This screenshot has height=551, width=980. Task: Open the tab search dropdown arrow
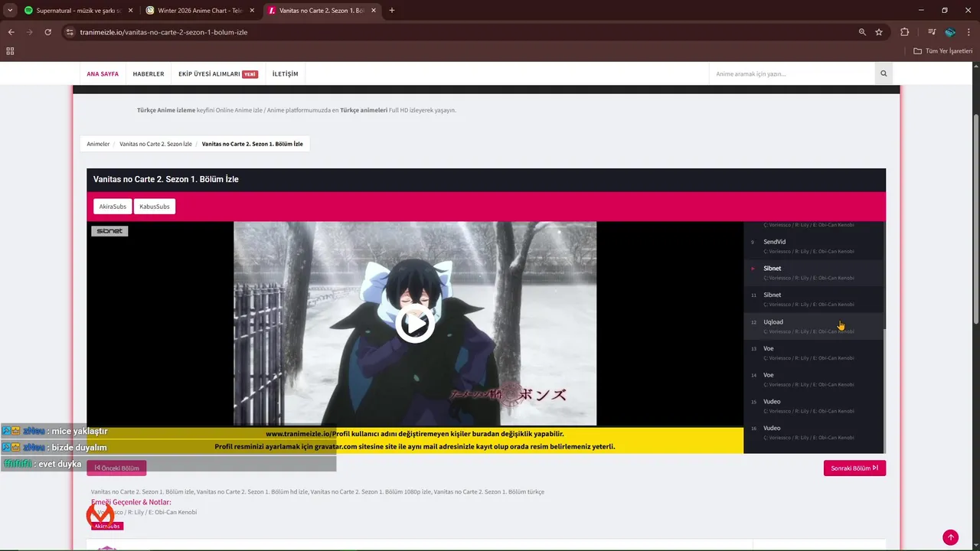10,11
